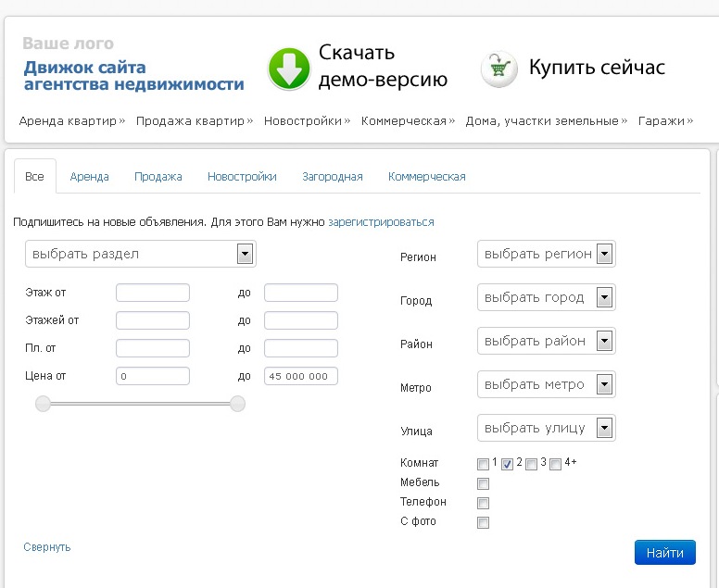Open the top menu 'Коммерческая' item

pos(408,121)
